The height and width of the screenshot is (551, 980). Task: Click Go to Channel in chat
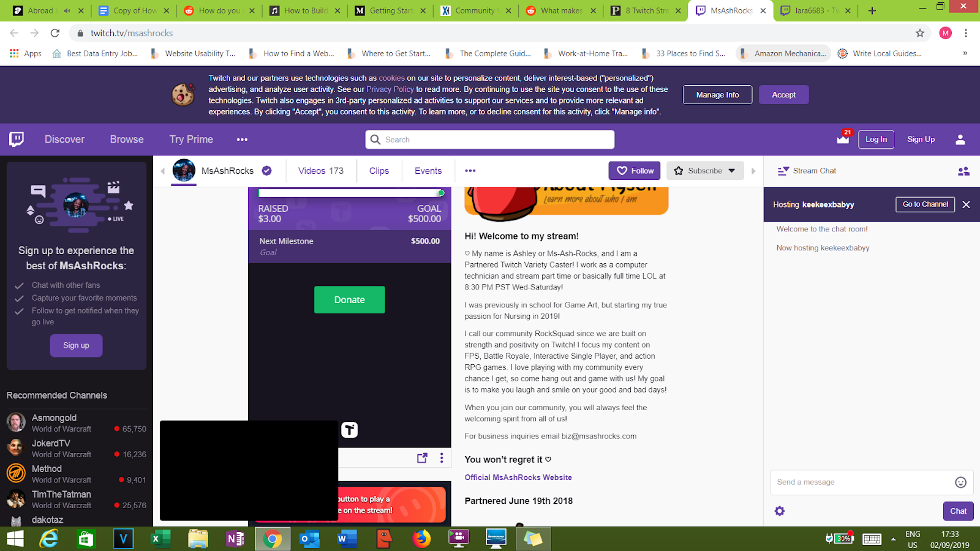tap(925, 204)
